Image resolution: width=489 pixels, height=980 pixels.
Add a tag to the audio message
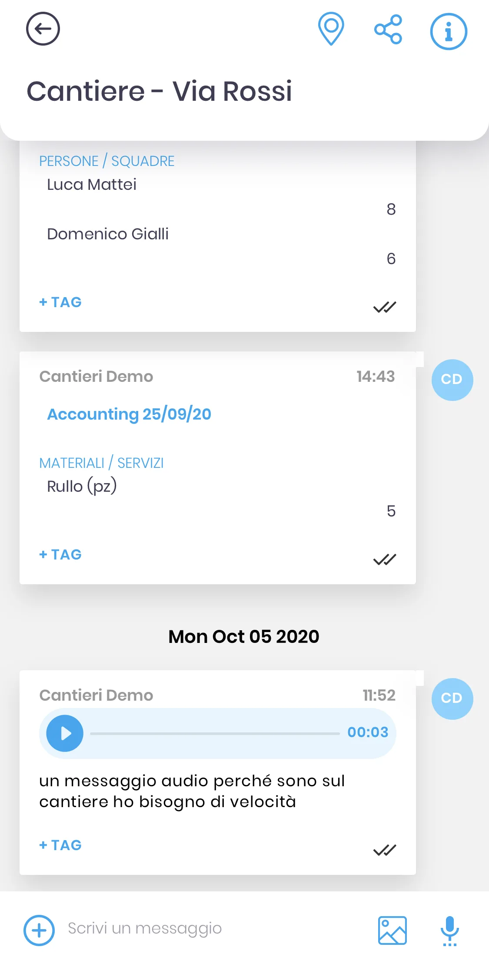coord(60,845)
